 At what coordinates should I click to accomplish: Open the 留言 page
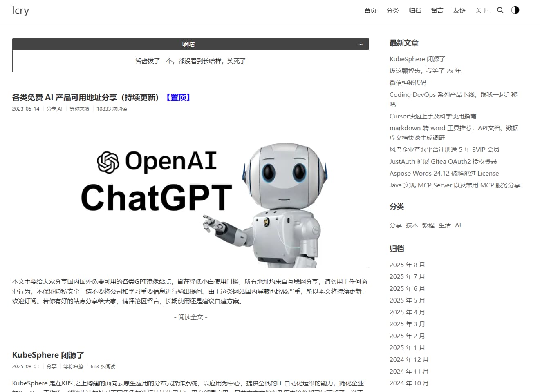coord(437,11)
